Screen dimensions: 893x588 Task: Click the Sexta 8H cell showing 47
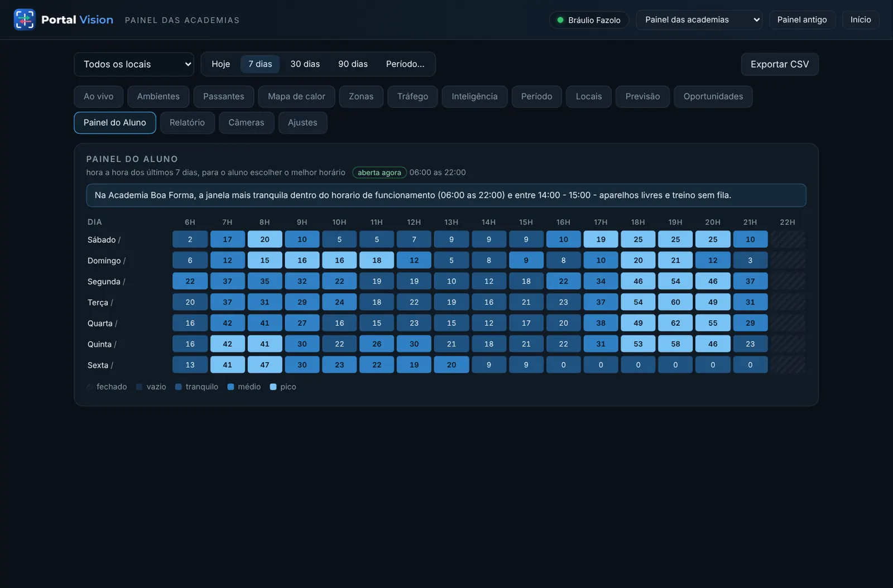pyautogui.click(x=265, y=365)
